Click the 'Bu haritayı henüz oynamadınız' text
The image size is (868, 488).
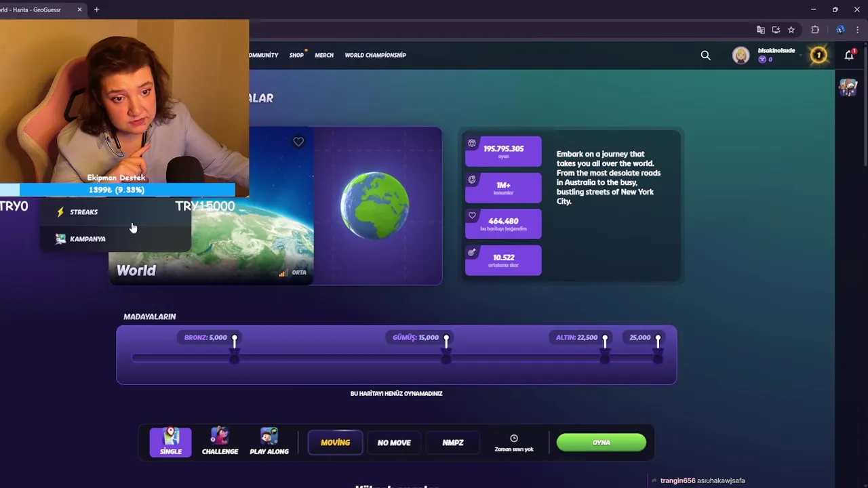(397, 393)
